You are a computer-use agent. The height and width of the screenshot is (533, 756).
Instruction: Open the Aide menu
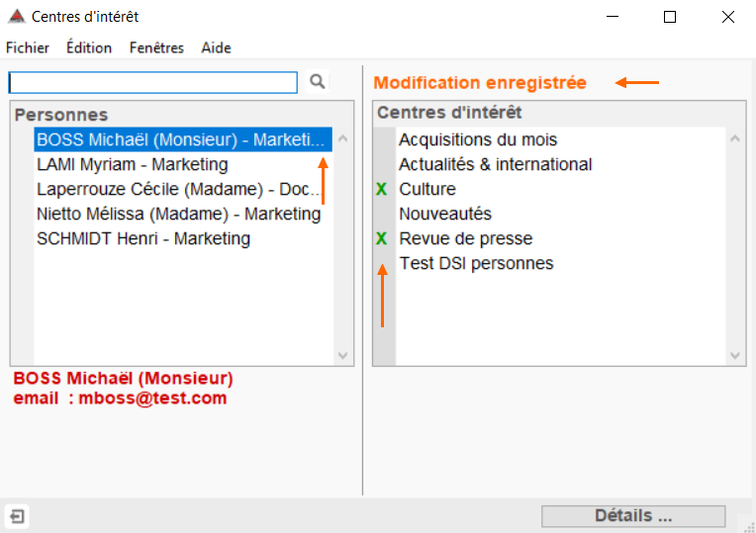point(216,47)
